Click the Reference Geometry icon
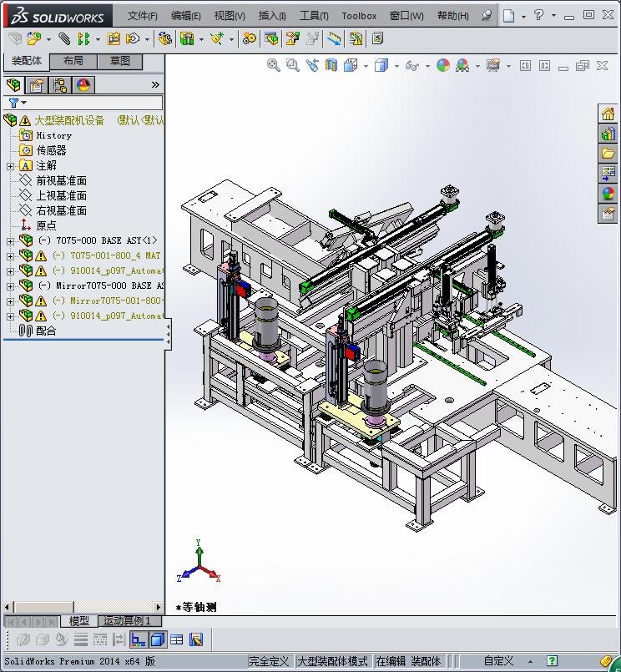This screenshot has height=672, width=621. (217, 39)
